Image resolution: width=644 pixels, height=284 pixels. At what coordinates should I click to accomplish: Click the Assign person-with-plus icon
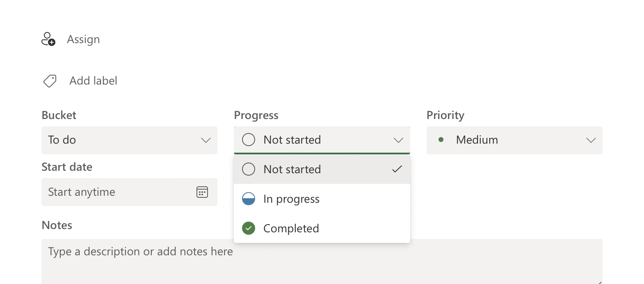48,39
